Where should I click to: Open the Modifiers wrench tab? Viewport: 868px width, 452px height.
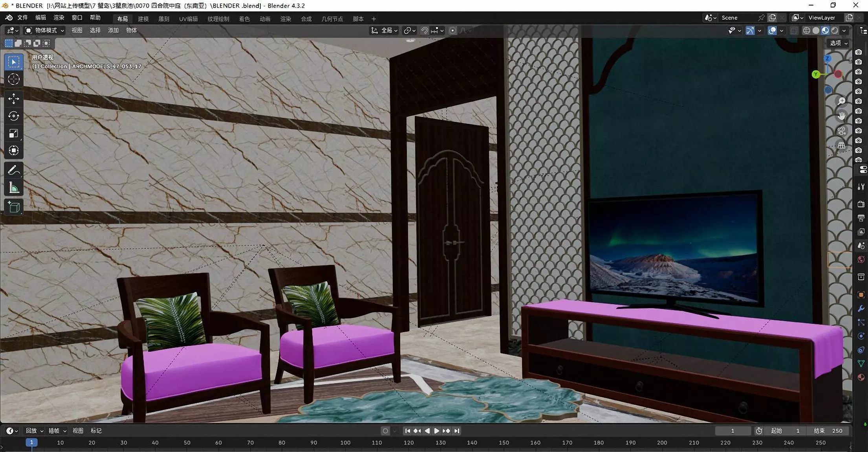(x=861, y=309)
